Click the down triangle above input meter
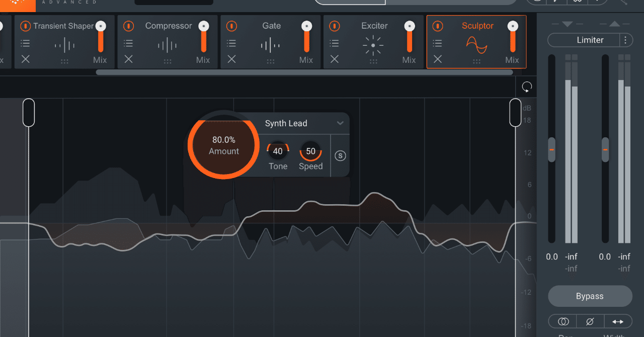This screenshot has width=644, height=337. click(567, 24)
